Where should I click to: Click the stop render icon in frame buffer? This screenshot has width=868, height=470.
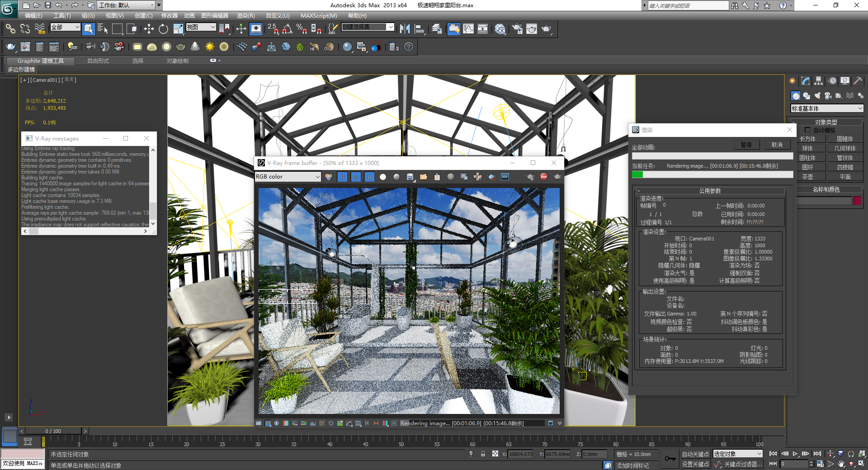click(x=543, y=177)
